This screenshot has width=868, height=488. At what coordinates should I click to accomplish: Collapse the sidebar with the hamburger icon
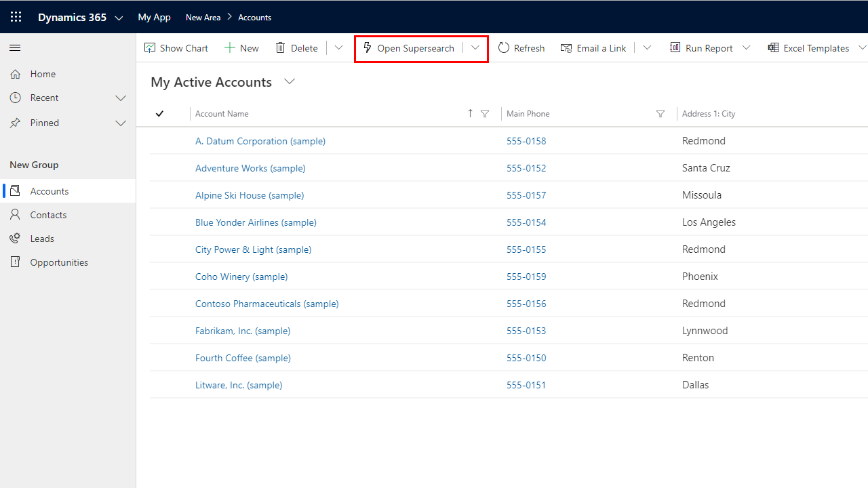pos(15,48)
